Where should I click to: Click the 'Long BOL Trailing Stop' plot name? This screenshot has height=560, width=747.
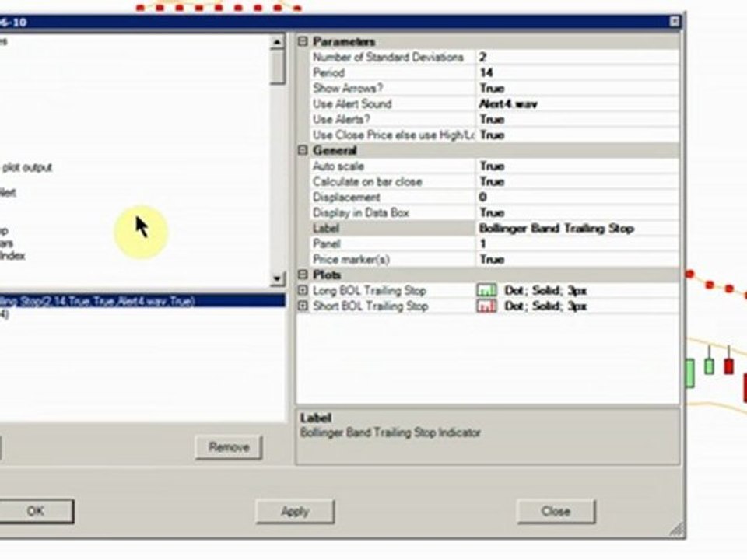click(x=369, y=290)
